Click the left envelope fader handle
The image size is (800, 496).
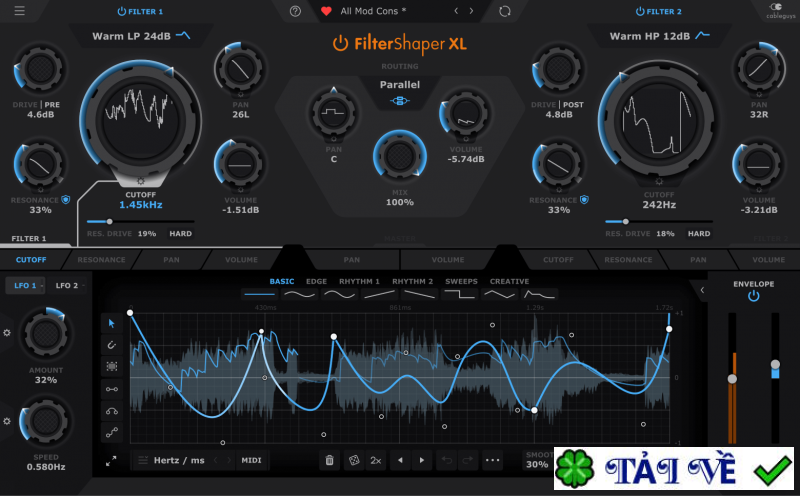pyautogui.click(x=732, y=379)
